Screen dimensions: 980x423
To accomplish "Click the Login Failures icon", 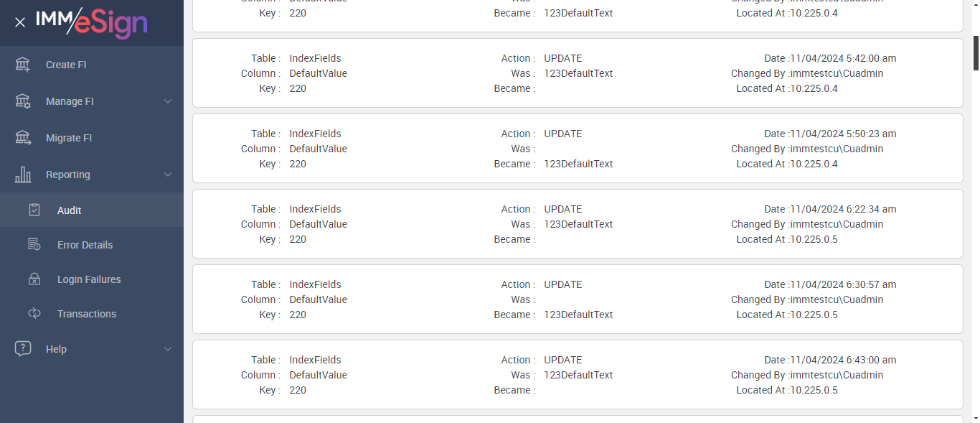I will (x=34, y=279).
